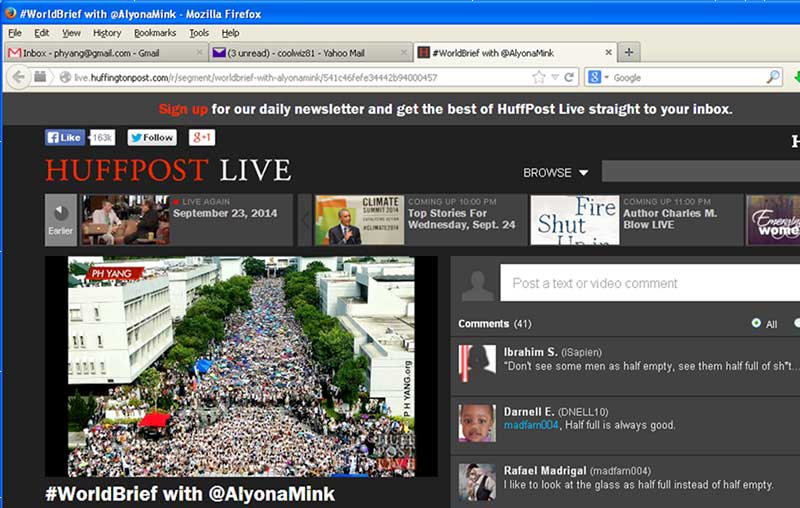Click the Post a text or video comment field

pos(650,283)
